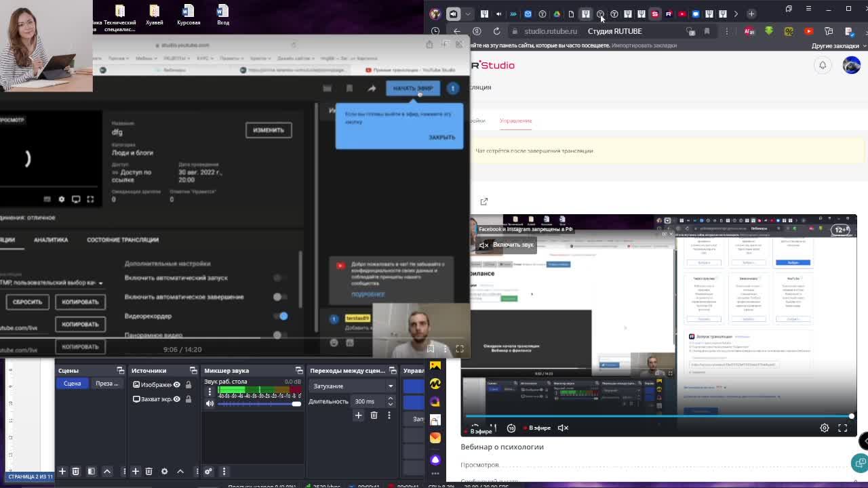The height and width of the screenshot is (488, 868).
Task: Open the RUTUBE profile avatar
Action: (x=852, y=65)
